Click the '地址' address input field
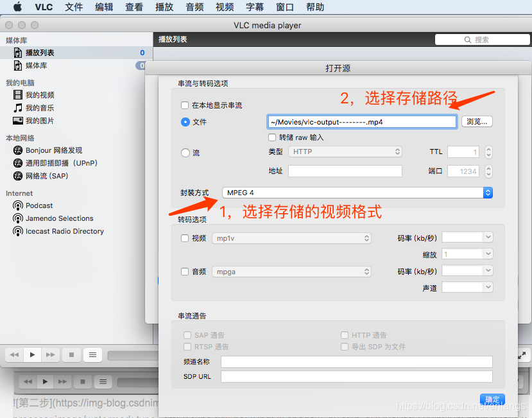 [345, 171]
